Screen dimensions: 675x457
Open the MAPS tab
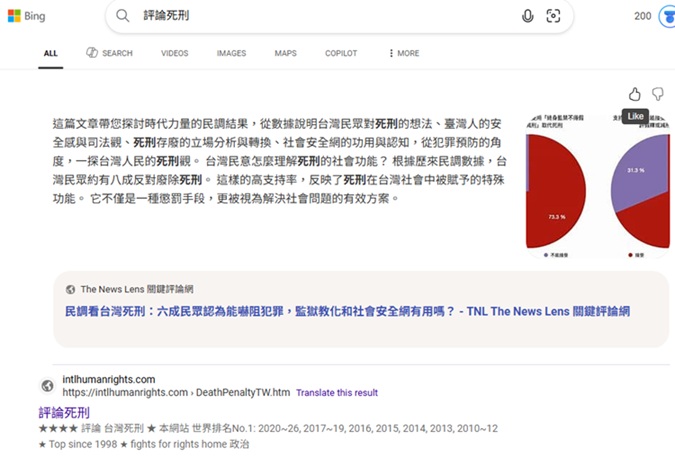click(285, 53)
